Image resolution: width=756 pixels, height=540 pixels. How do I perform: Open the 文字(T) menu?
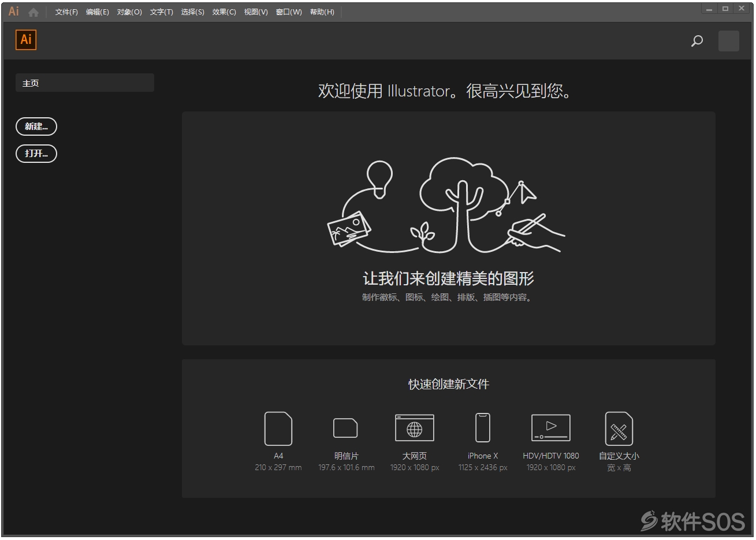coord(162,12)
